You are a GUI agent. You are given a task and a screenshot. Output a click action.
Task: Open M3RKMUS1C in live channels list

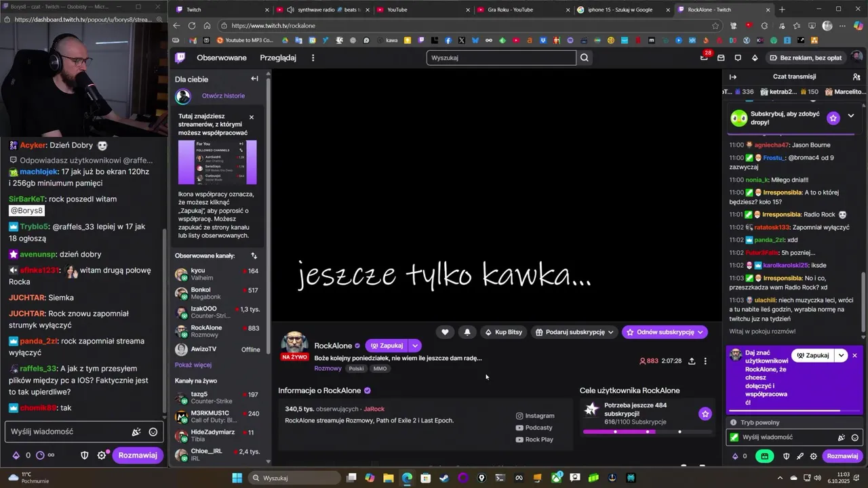[217, 417]
